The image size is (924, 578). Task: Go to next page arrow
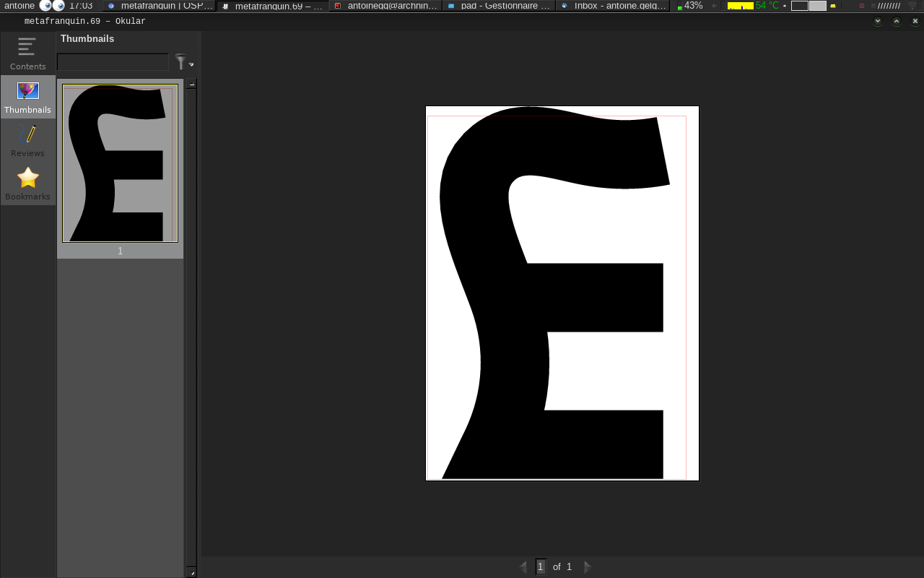[x=588, y=567]
